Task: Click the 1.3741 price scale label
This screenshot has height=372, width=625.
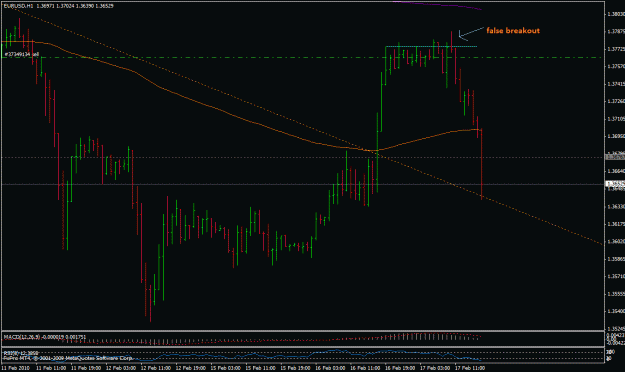Action: click(616, 84)
